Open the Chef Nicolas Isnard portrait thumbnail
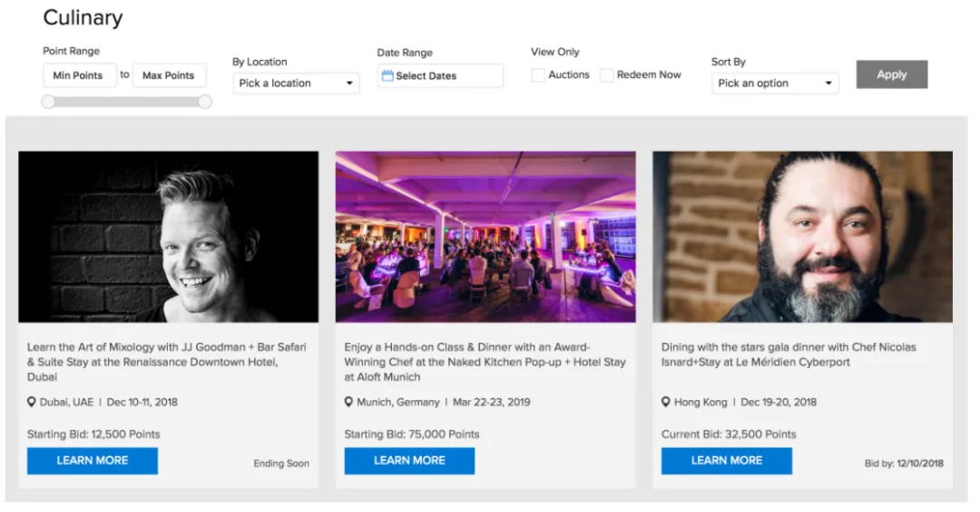 coord(802,237)
